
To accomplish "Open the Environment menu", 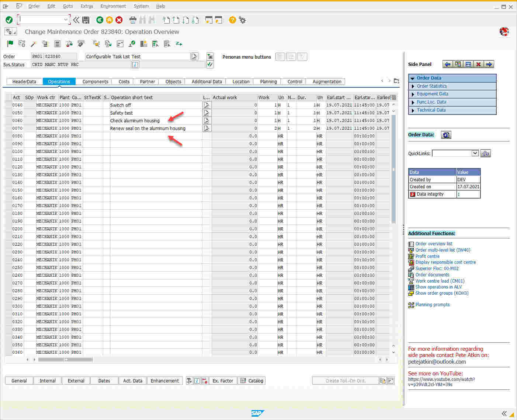I will pyautogui.click(x=113, y=6).
